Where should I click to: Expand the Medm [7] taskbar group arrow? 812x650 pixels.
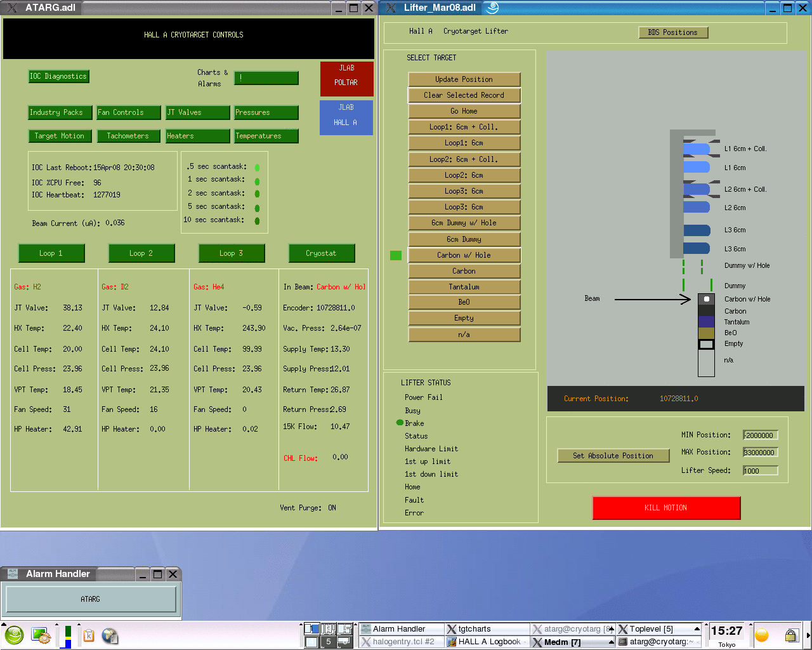pos(612,642)
